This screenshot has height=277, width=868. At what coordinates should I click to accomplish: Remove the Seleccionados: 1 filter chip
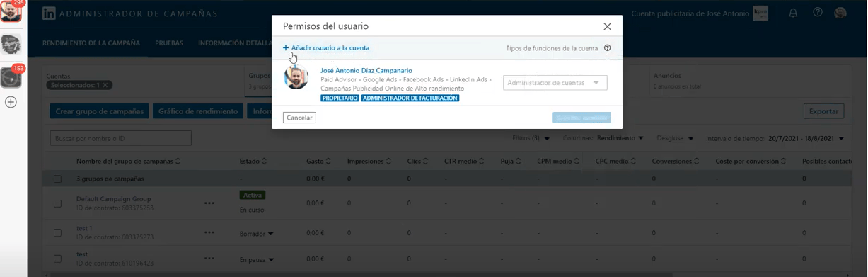coord(105,85)
